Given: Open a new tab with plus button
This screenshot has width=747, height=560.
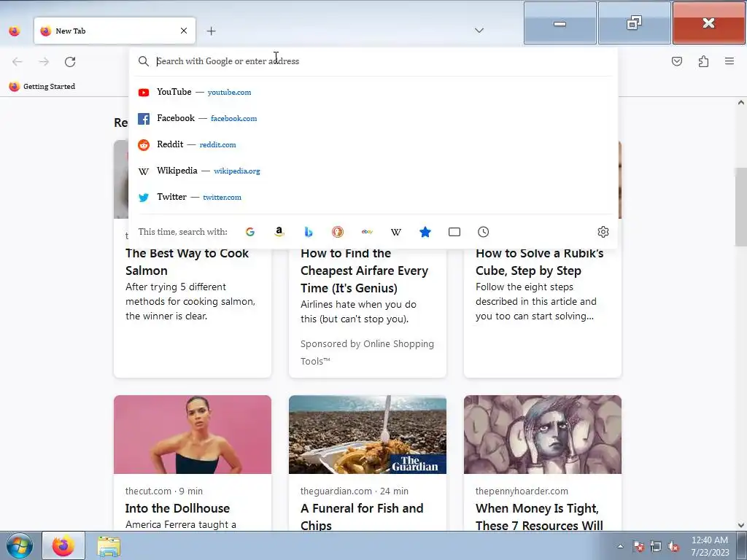Looking at the screenshot, I should pyautogui.click(x=212, y=31).
